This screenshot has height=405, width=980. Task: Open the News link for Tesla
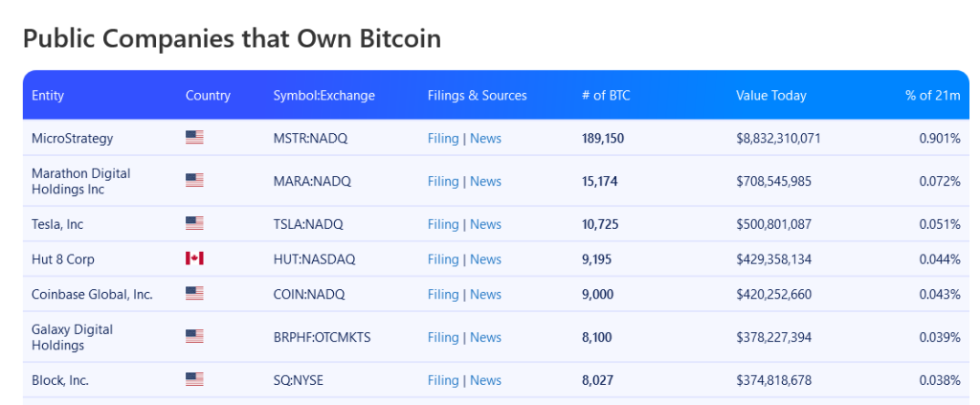[485, 224]
